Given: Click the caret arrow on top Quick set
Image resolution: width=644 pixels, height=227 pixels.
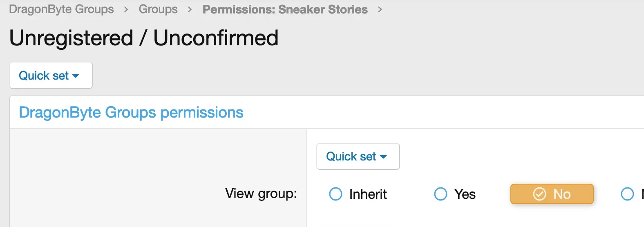Looking at the screenshot, I should tap(76, 76).
